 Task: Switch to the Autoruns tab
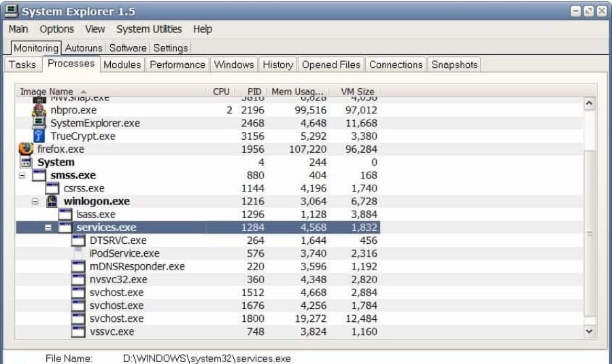(84, 48)
